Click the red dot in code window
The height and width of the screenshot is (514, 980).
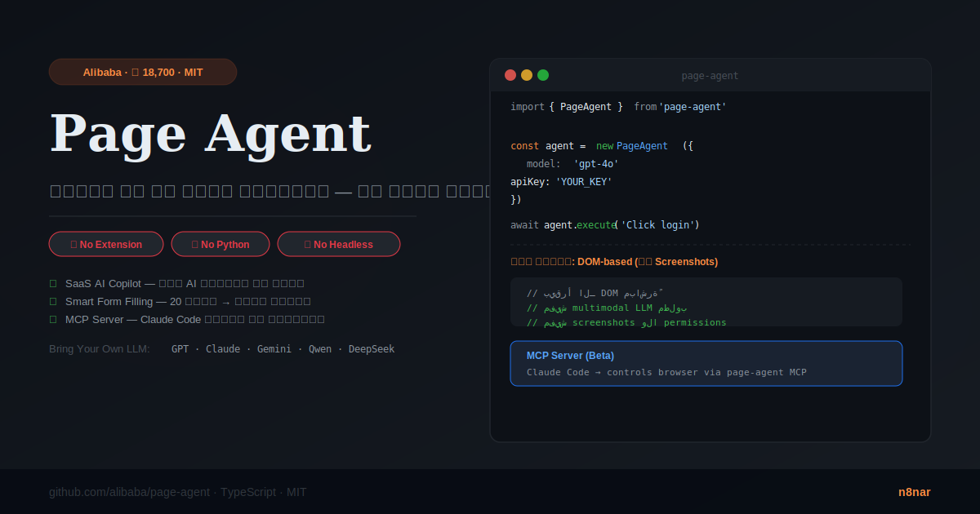[510, 75]
